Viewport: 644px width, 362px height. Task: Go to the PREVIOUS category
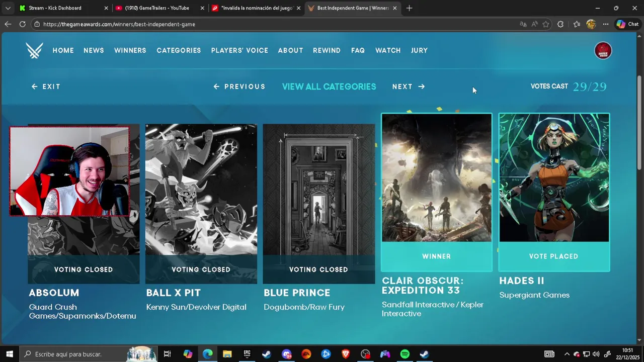[x=239, y=86]
